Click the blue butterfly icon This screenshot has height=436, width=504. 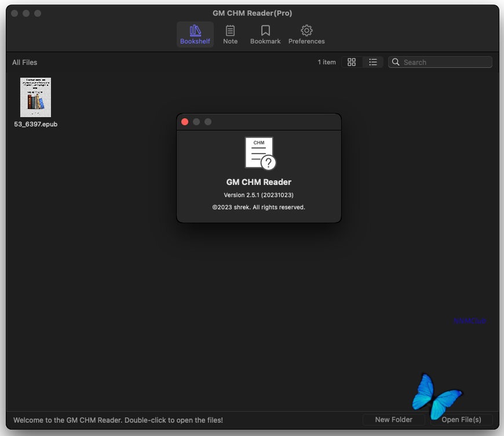tap(437, 397)
